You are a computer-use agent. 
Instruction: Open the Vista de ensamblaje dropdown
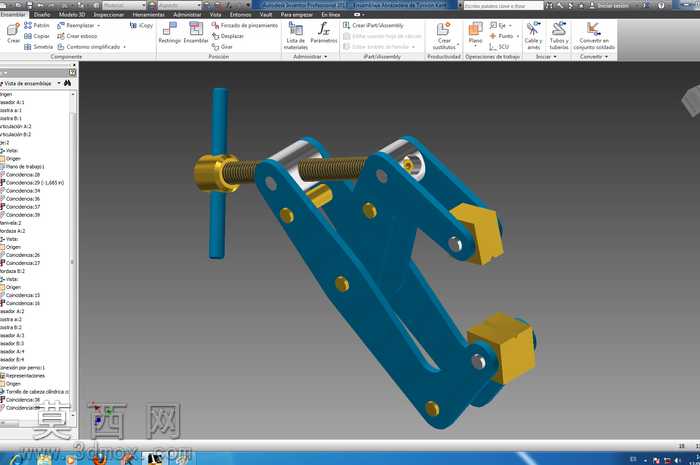[x=58, y=83]
